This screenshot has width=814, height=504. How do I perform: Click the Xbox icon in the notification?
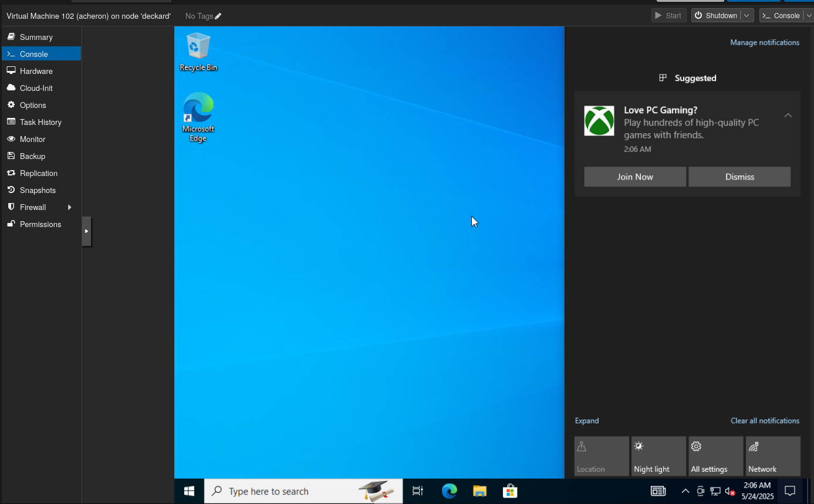click(599, 121)
